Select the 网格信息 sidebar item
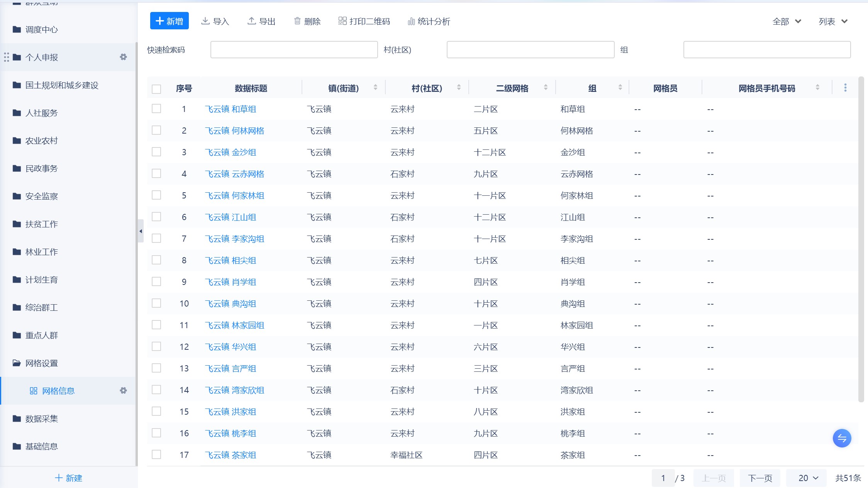The width and height of the screenshot is (868, 488). coord(68,391)
